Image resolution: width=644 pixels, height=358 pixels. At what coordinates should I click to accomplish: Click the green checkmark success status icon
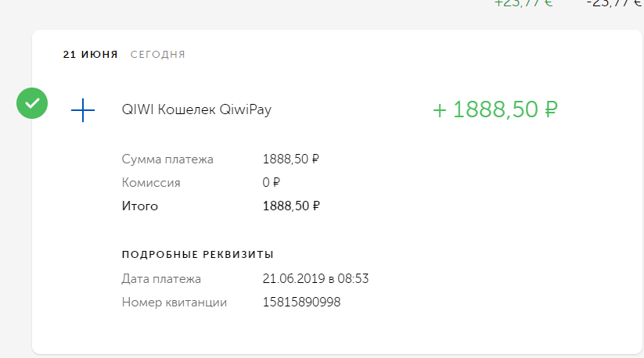point(32,103)
